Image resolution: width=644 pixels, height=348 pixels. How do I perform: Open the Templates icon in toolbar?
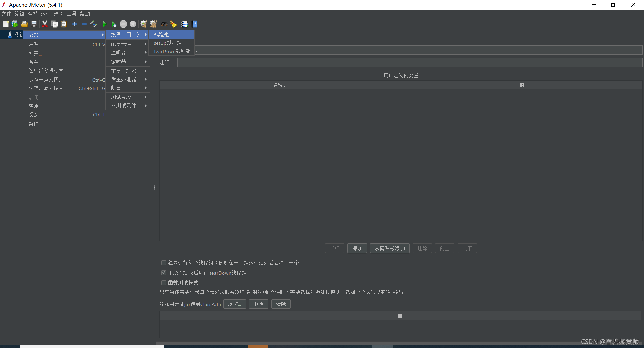(x=15, y=24)
